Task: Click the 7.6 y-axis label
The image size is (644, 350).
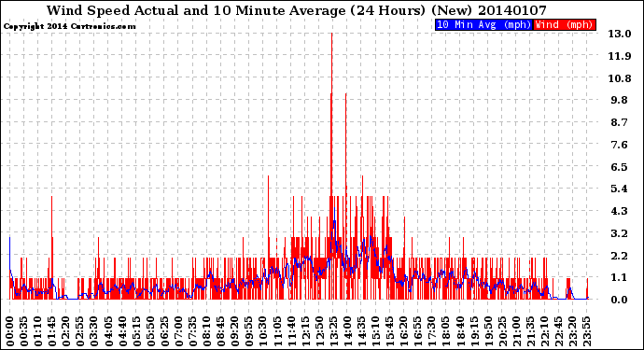Action: coord(620,145)
